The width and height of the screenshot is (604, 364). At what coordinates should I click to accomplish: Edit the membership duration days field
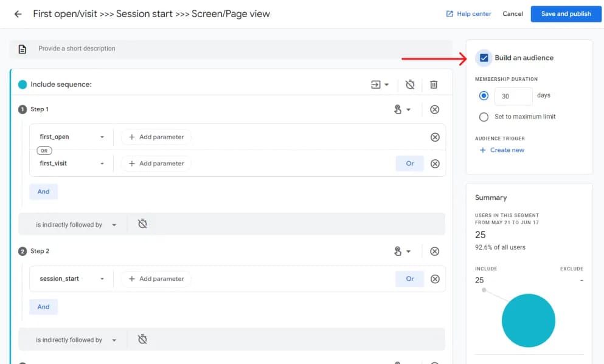click(x=513, y=96)
